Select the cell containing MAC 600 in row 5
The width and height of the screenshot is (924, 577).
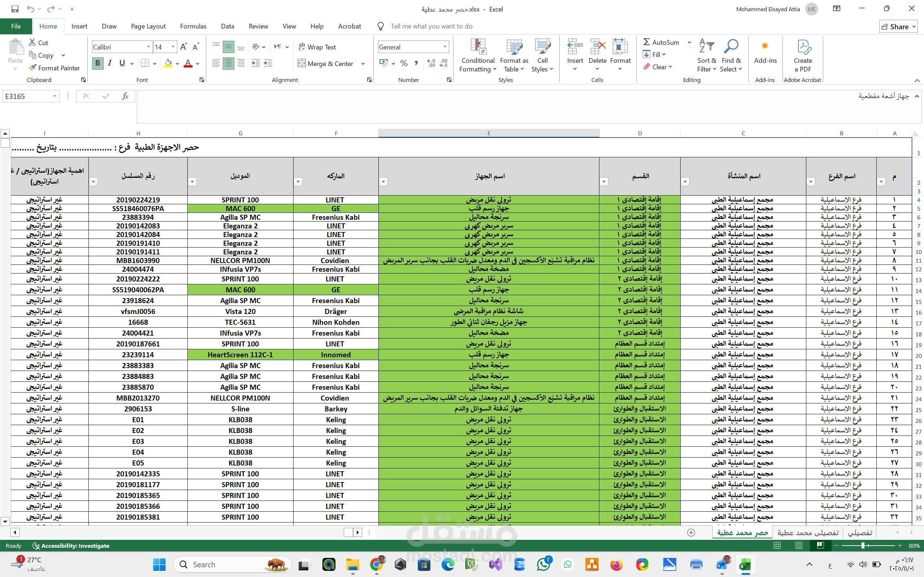coord(240,208)
